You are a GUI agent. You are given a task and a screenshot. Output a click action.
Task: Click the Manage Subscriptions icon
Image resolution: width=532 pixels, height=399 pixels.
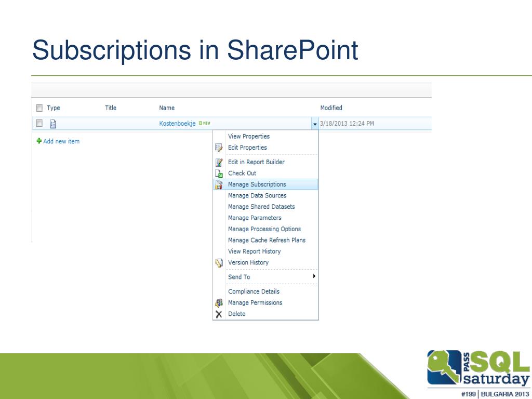click(219, 184)
